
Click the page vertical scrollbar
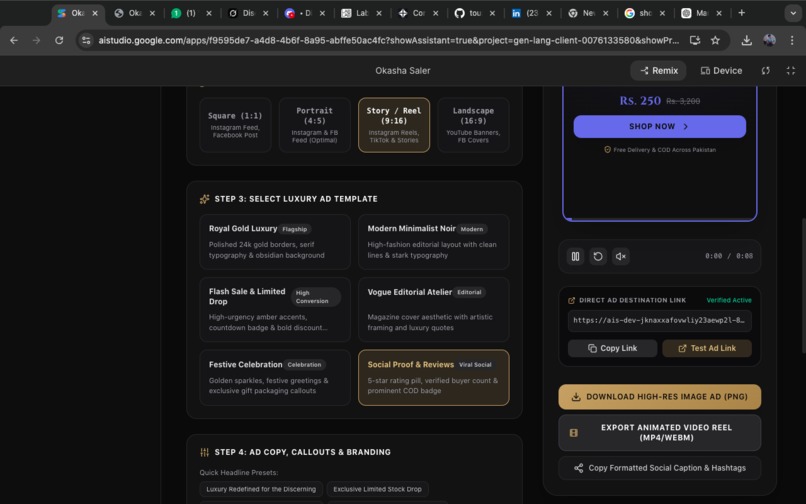point(803,286)
